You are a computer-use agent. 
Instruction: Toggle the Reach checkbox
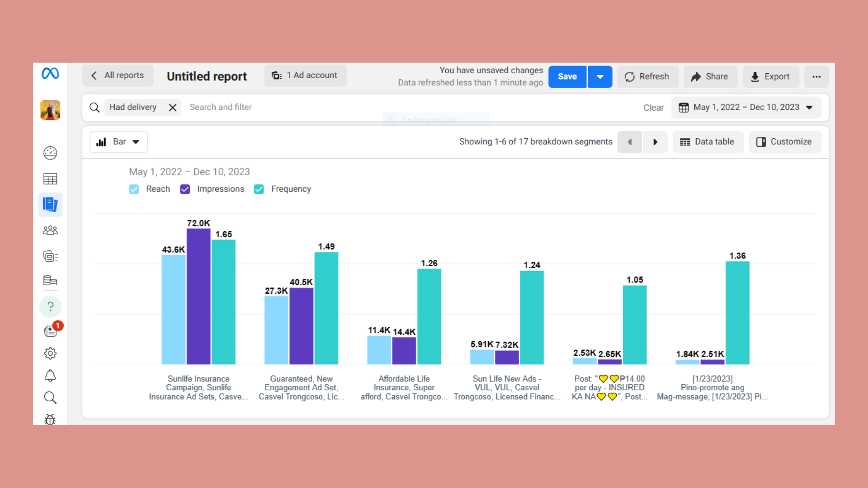pos(134,189)
